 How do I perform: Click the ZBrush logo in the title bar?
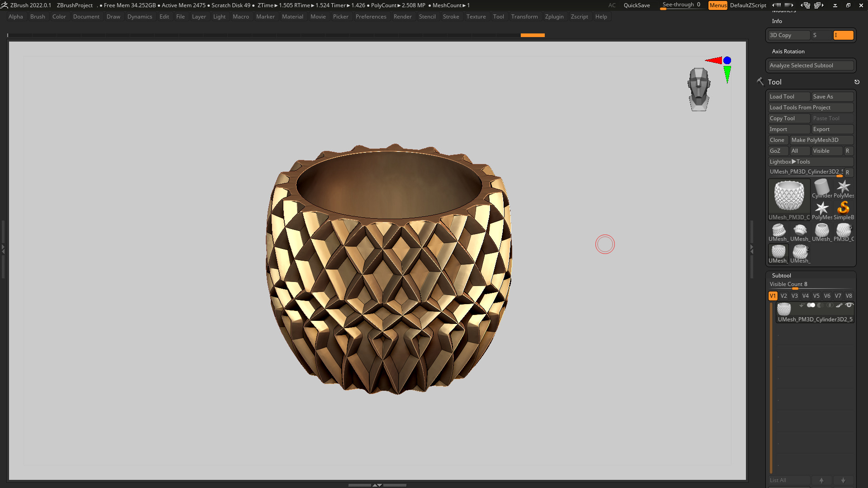(5, 5)
